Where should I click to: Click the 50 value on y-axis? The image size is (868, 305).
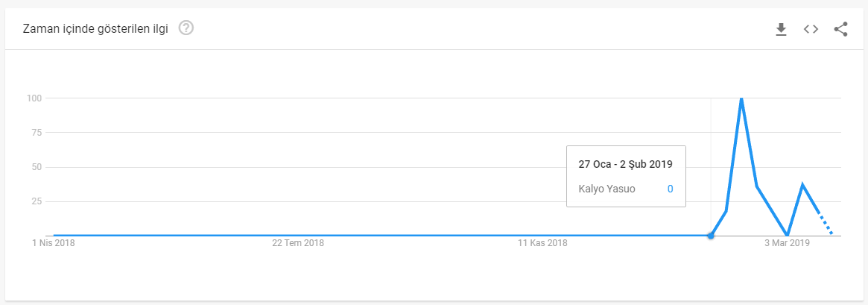pos(35,167)
